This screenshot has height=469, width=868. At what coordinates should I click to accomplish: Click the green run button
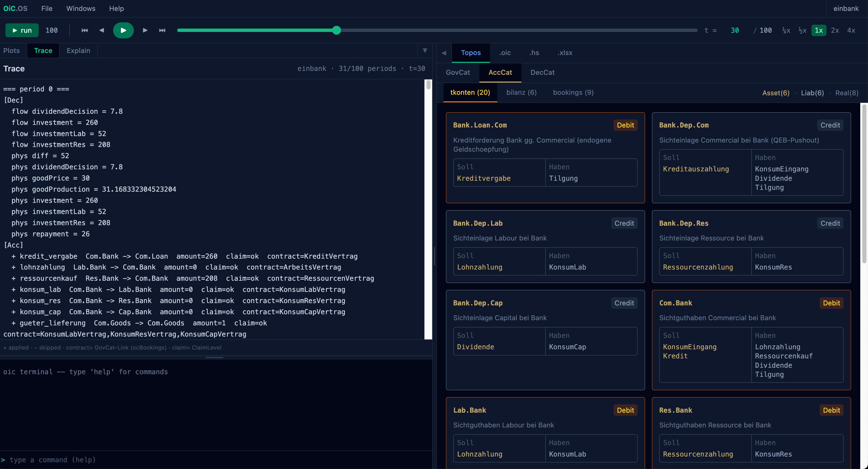point(22,30)
